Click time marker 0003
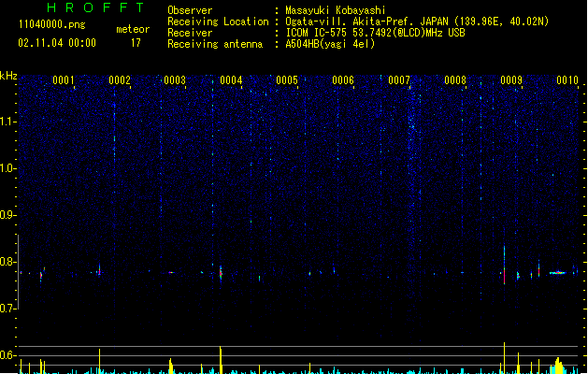 (175, 80)
